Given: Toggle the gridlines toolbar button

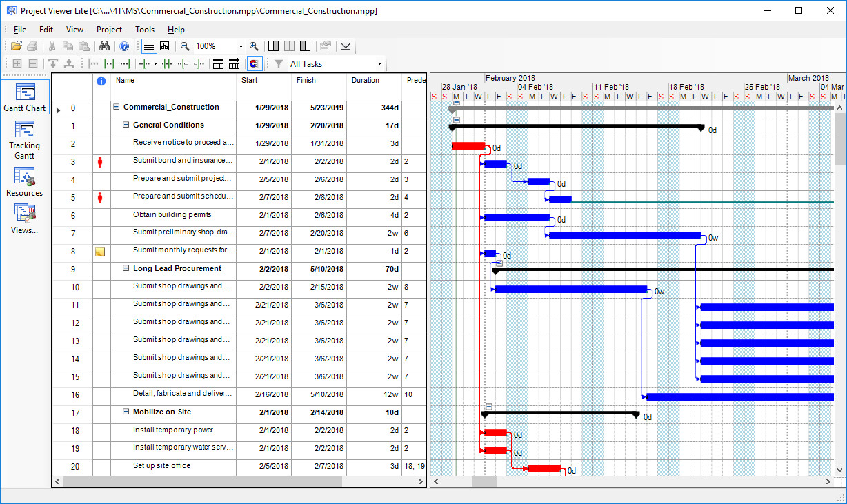Looking at the screenshot, I should click(x=148, y=46).
